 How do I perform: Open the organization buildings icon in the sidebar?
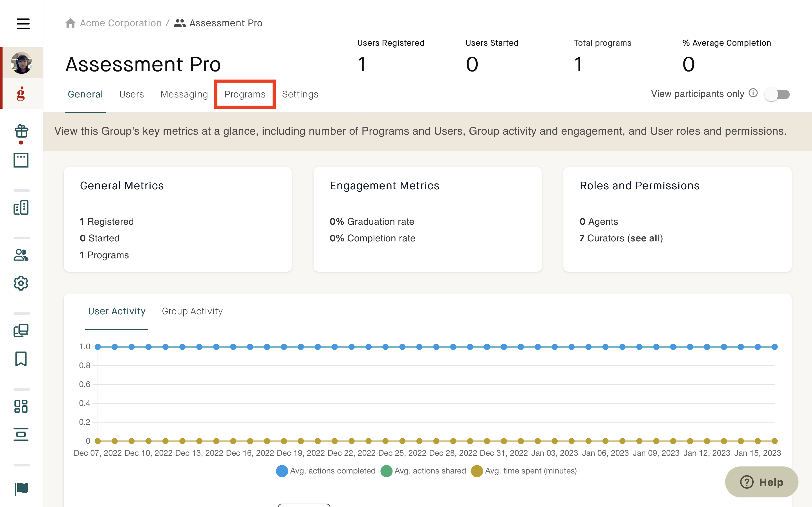(x=21, y=208)
